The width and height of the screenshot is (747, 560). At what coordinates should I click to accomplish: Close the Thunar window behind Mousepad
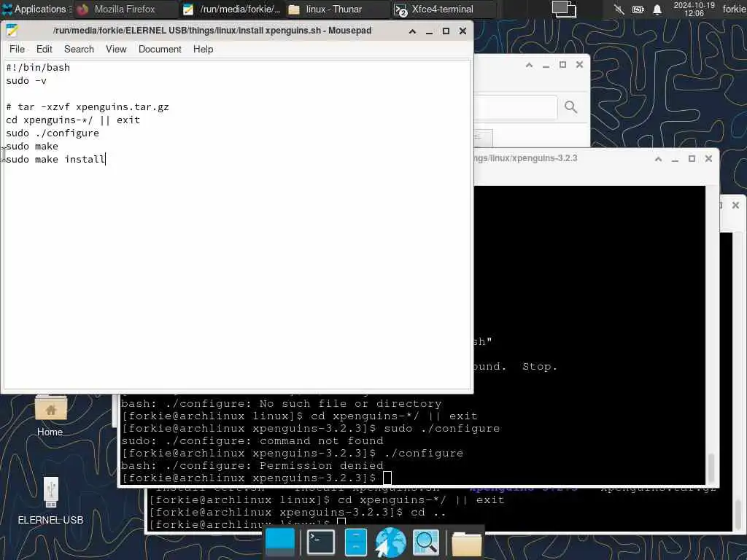pos(579,65)
